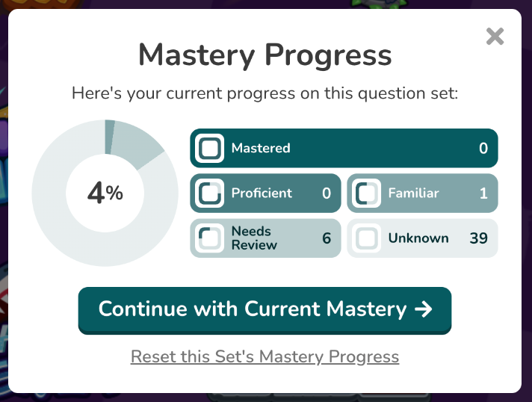
Task: Reset this Set's Mastery Progress
Action: click(265, 356)
